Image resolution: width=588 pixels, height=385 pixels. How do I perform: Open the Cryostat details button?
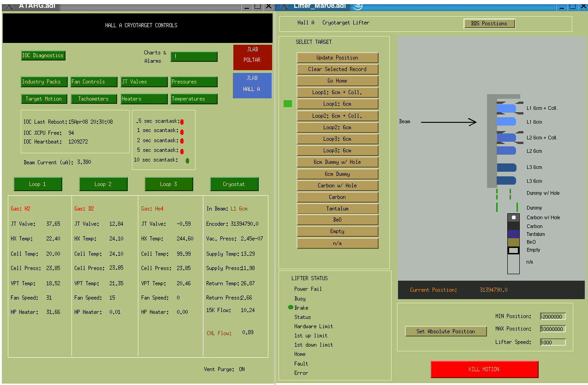[234, 184]
